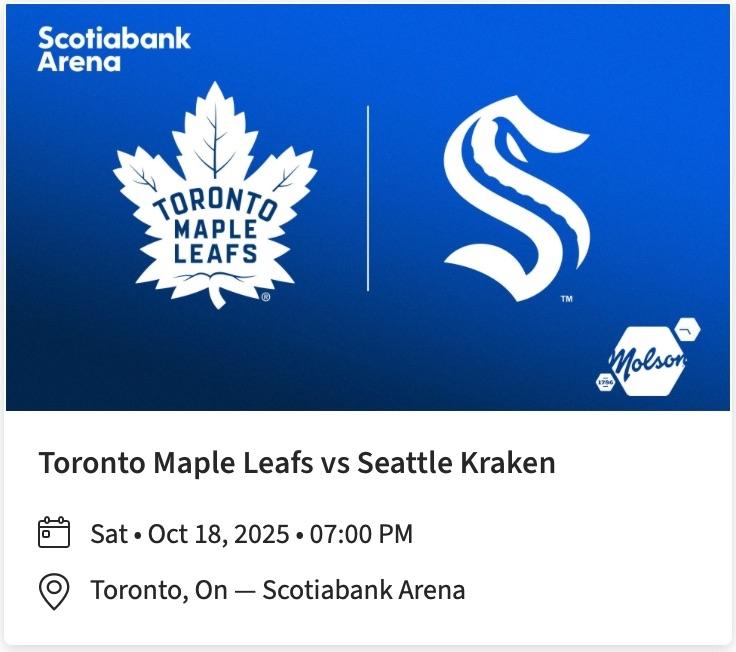Click the Toronto, On city text
Image resolution: width=736 pixels, height=652 pixels.
click(158, 590)
